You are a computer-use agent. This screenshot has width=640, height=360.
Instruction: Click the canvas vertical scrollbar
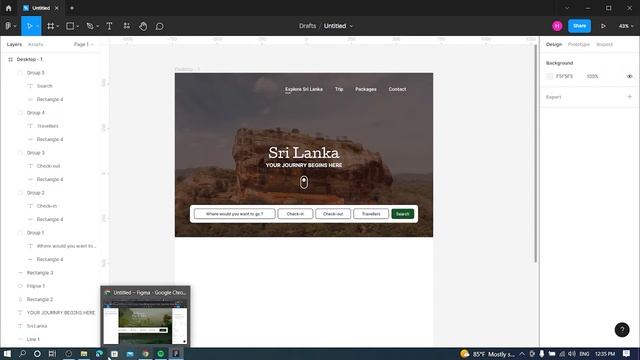536,153
